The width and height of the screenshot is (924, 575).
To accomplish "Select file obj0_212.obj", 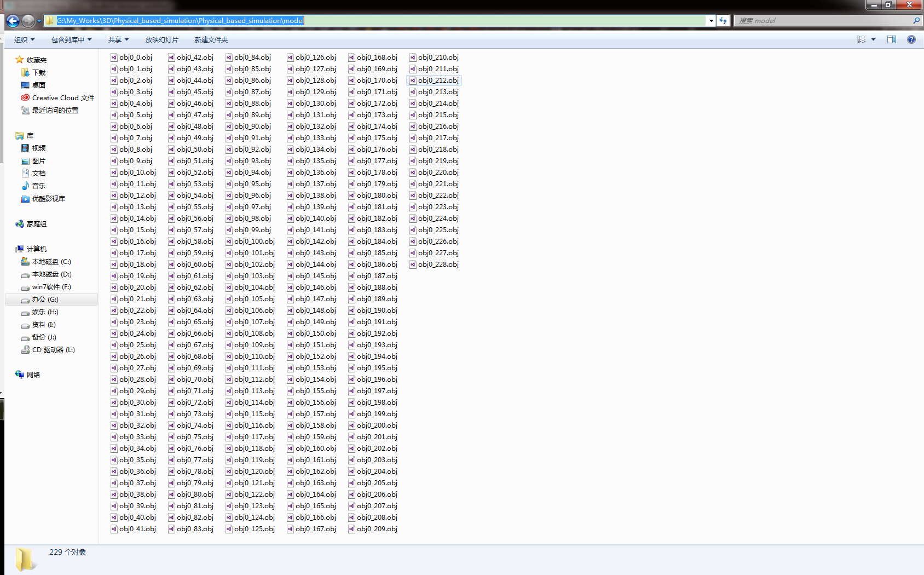I will [x=434, y=80].
